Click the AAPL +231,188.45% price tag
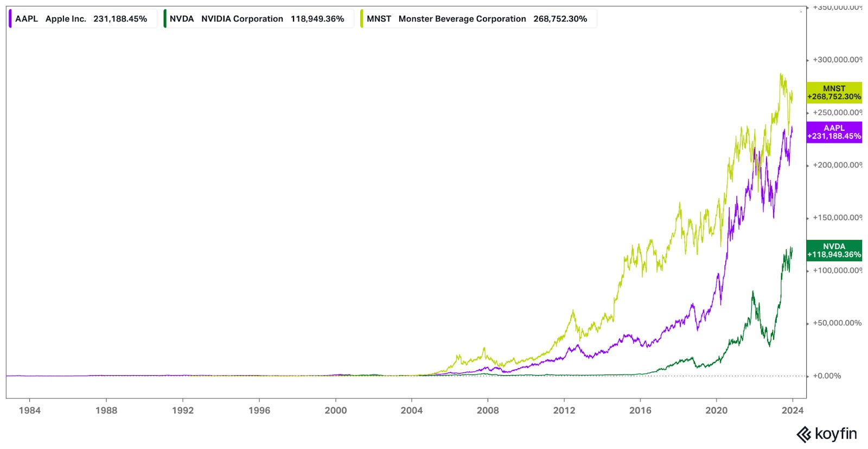This screenshot has height=449, width=868. [834, 132]
